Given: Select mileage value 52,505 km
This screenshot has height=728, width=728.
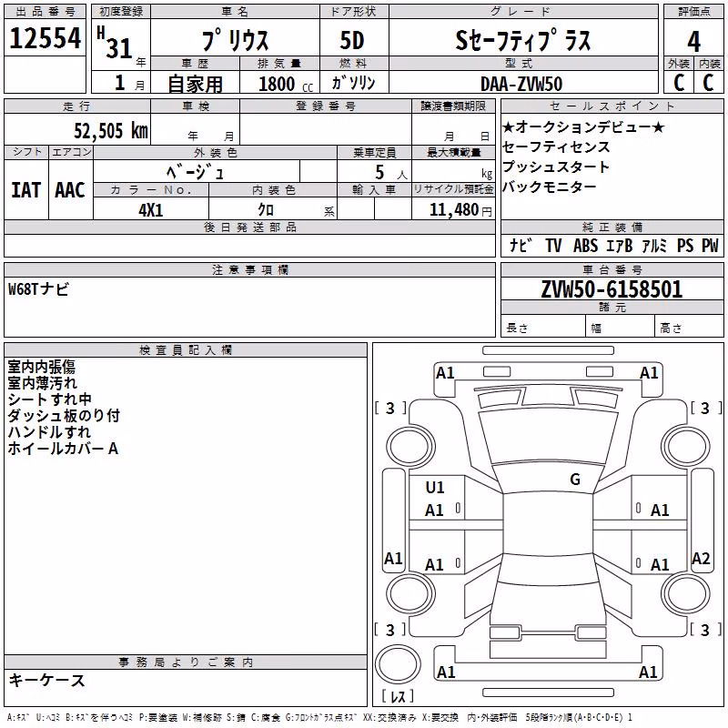Looking at the screenshot, I should coord(111,131).
